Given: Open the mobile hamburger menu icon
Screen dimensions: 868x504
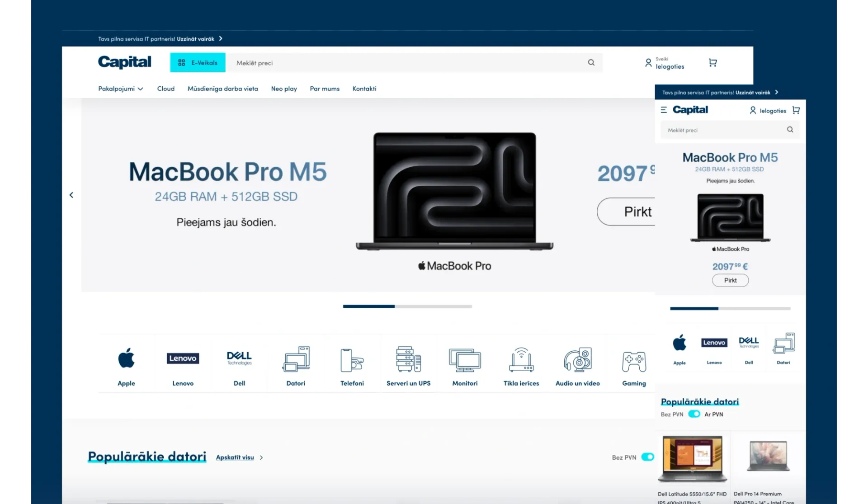Looking at the screenshot, I should 663,110.
